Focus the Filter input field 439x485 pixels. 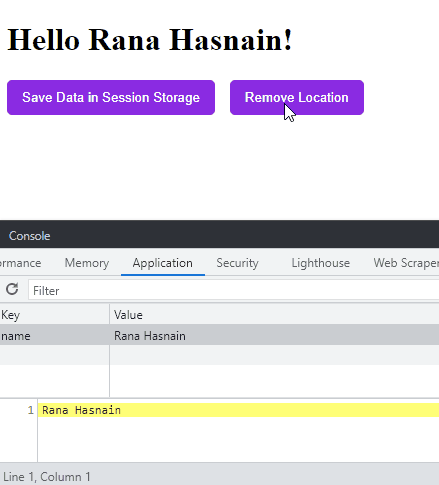pyautogui.click(x=233, y=291)
